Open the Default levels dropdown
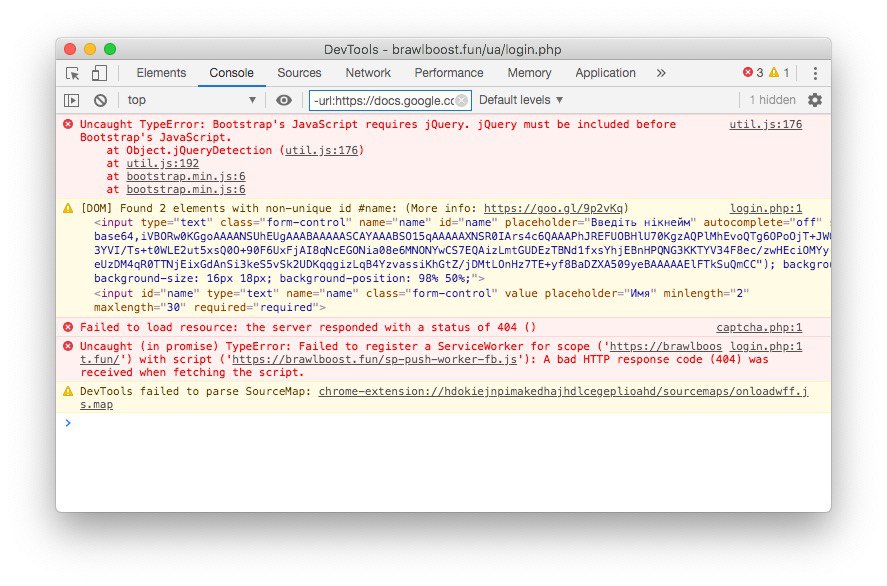Screen dimensions: 887x586 (x=521, y=100)
